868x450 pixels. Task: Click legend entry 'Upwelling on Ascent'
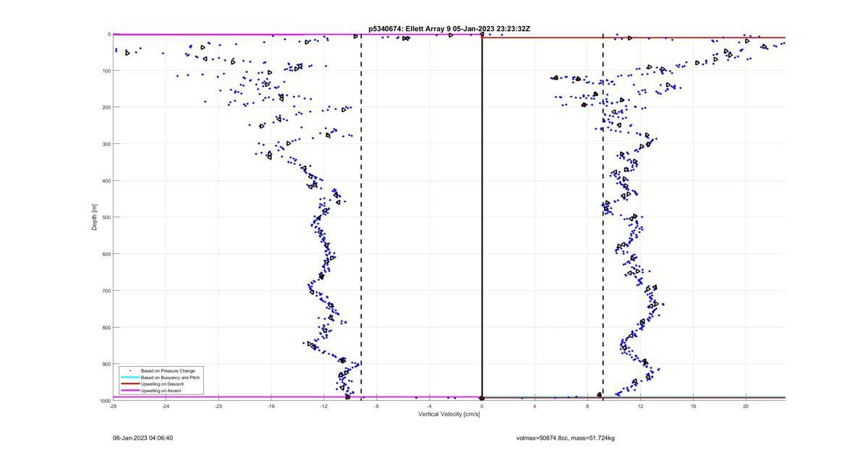tap(161, 391)
